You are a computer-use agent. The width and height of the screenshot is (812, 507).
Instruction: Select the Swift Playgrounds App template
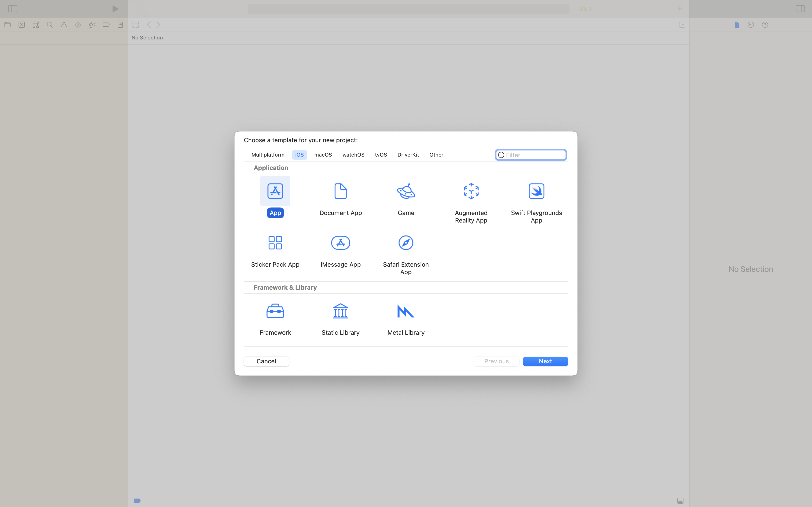click(536, 192)
